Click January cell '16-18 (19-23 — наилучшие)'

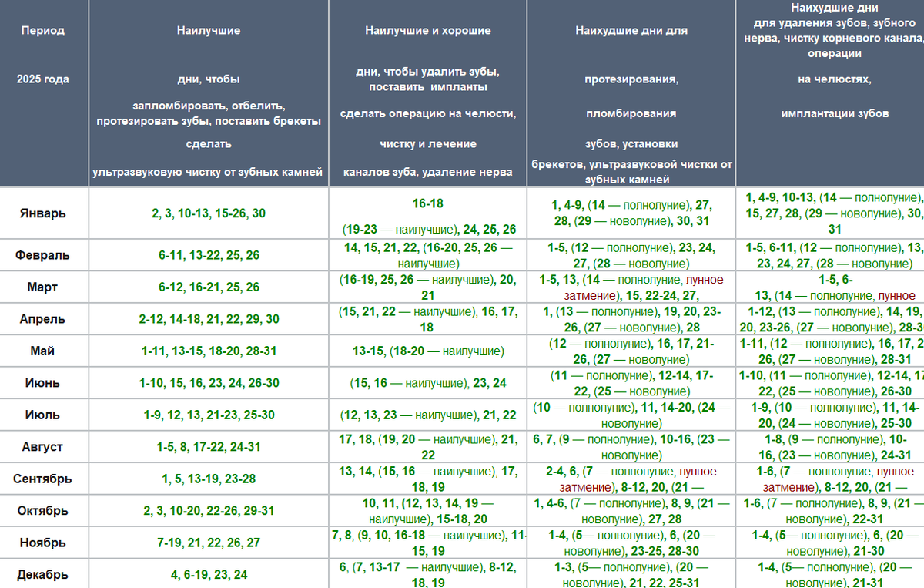coord(427,213)
